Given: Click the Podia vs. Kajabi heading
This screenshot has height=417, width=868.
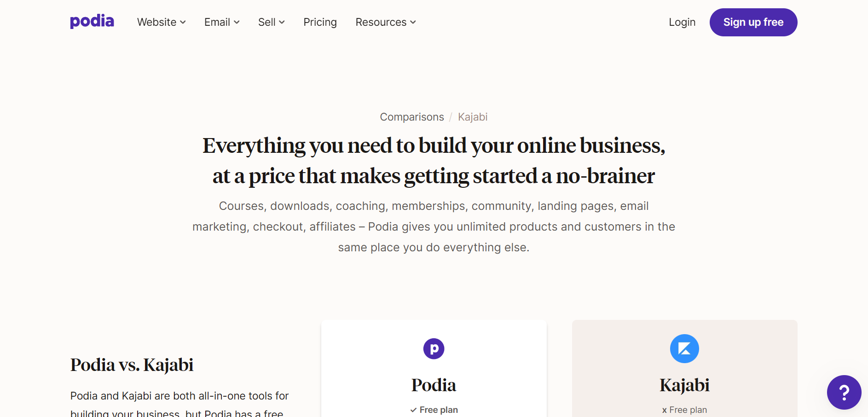Looking at the screenshot, I should 132,365.
